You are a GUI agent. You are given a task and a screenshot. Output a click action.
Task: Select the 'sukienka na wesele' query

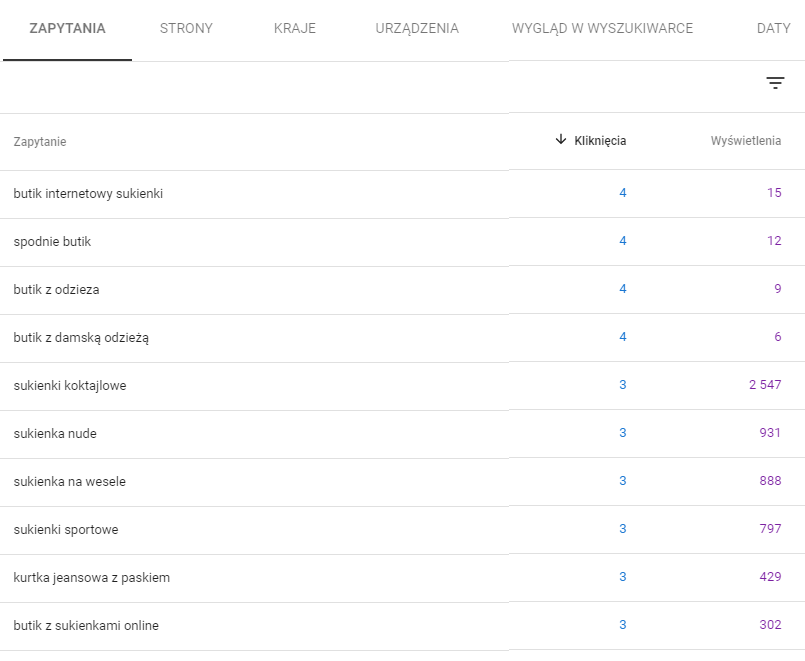coord(69,481)
